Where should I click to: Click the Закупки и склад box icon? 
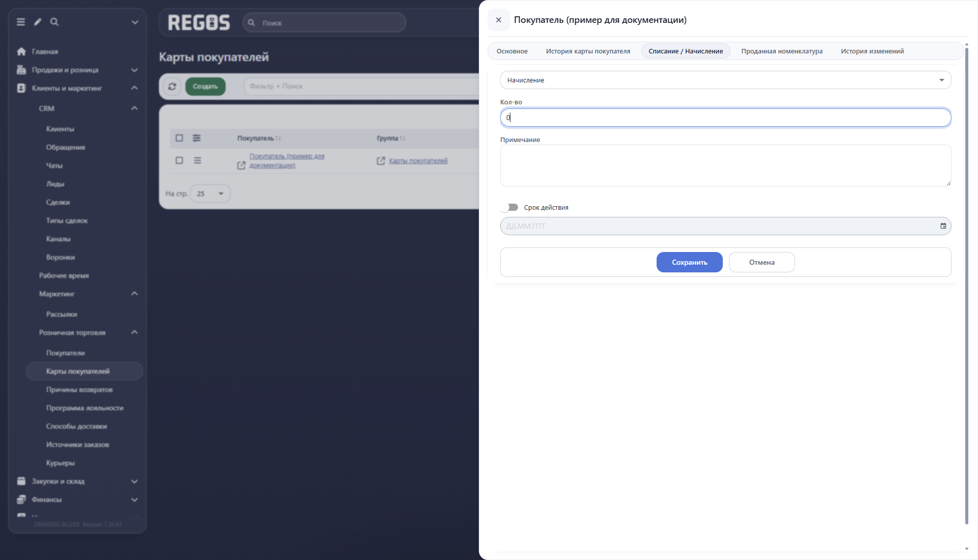[x=21, y=481]
